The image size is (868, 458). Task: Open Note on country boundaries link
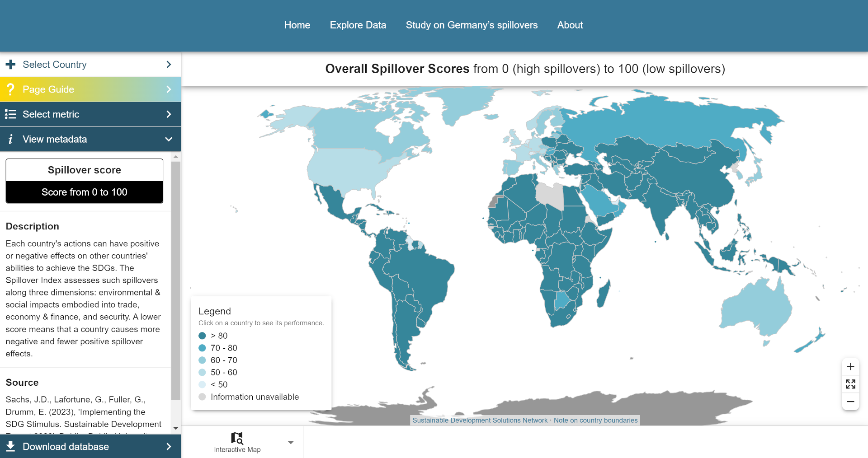[595, 421]
